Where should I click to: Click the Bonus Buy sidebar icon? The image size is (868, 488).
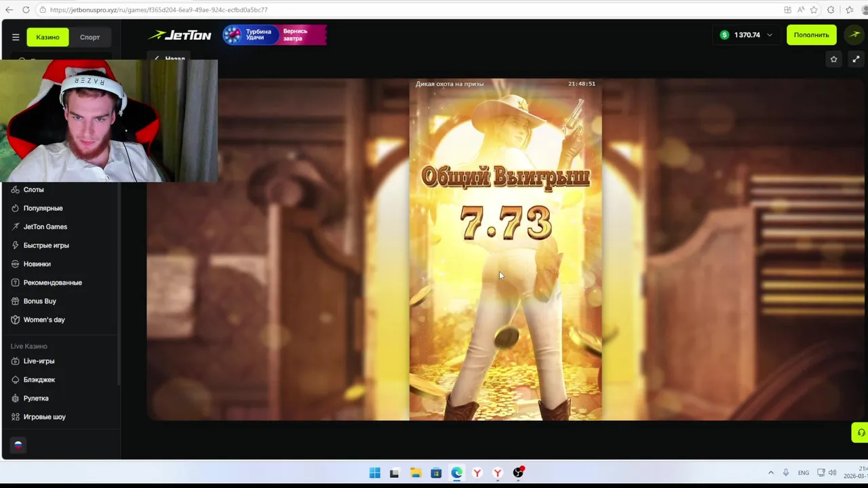coord(15,301)
